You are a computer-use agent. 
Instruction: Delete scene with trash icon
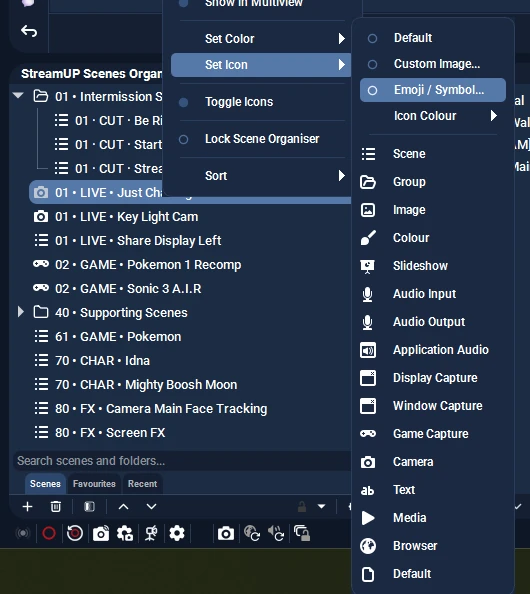[x=56, y=506]
